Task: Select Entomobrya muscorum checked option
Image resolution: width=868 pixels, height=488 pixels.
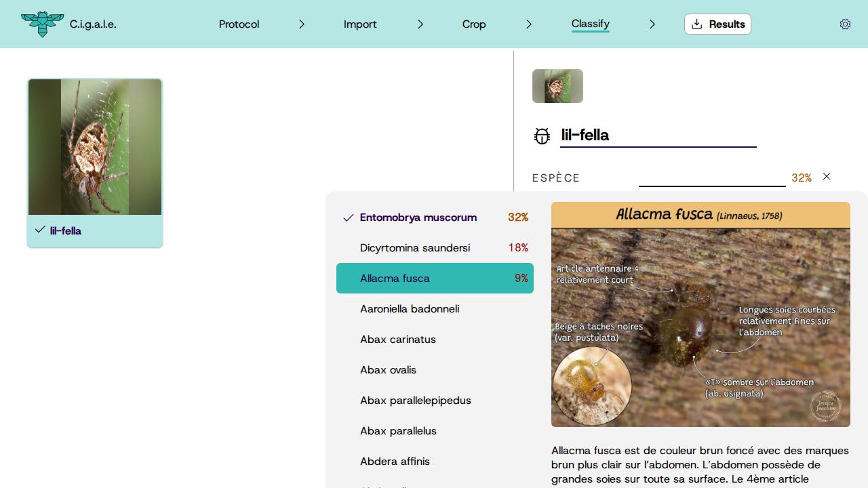Action: 418,218
